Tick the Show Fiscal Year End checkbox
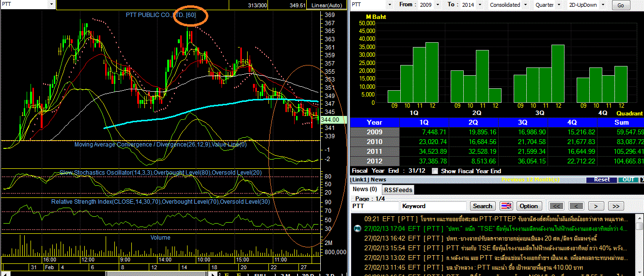Image resolution: width=644 pixels, height=276 pixels. pos(435,171)
